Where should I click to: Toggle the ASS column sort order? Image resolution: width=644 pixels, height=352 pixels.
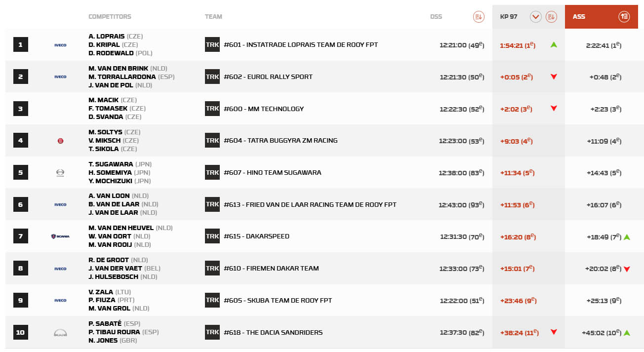[x=624, y=17]
